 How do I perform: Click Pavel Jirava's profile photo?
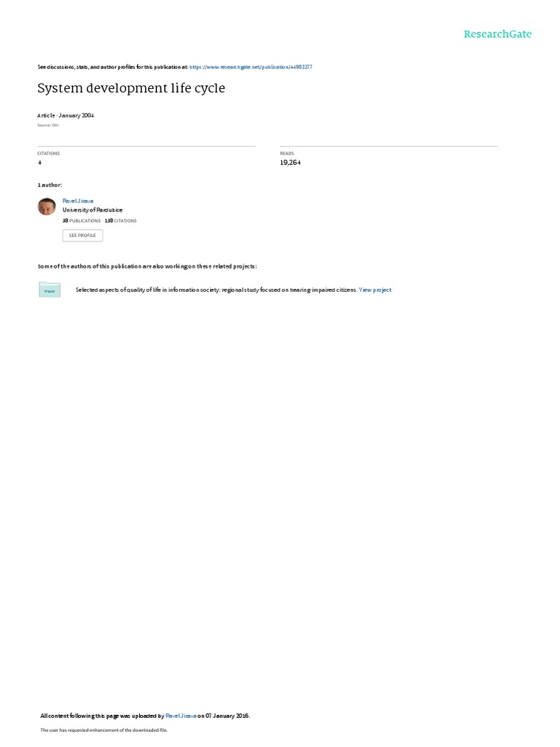pos(47,206)
